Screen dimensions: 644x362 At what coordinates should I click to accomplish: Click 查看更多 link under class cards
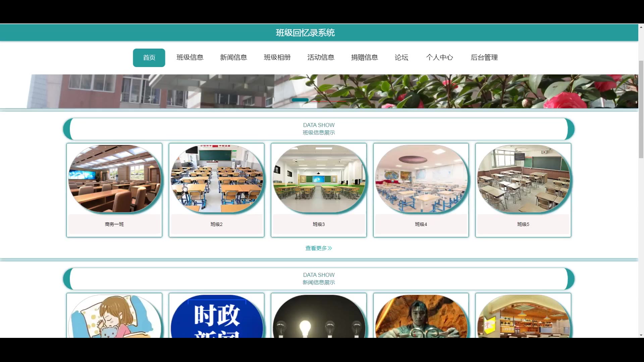(x=319, y=248)
